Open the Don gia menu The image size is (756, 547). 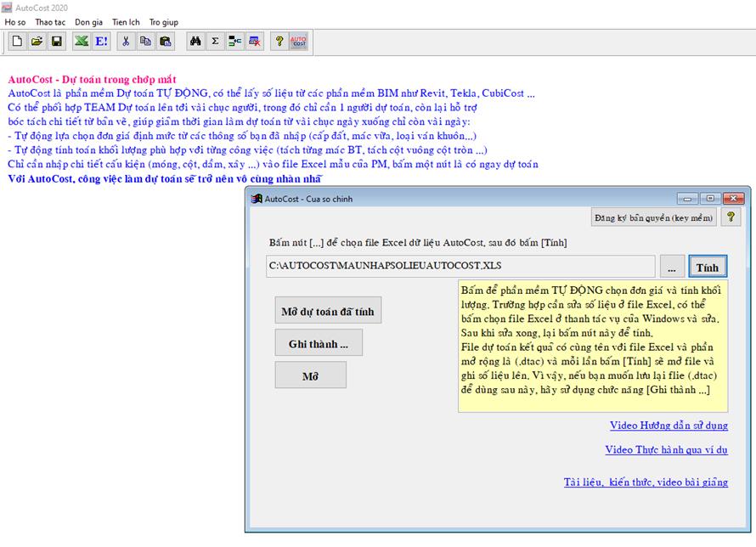89,22
